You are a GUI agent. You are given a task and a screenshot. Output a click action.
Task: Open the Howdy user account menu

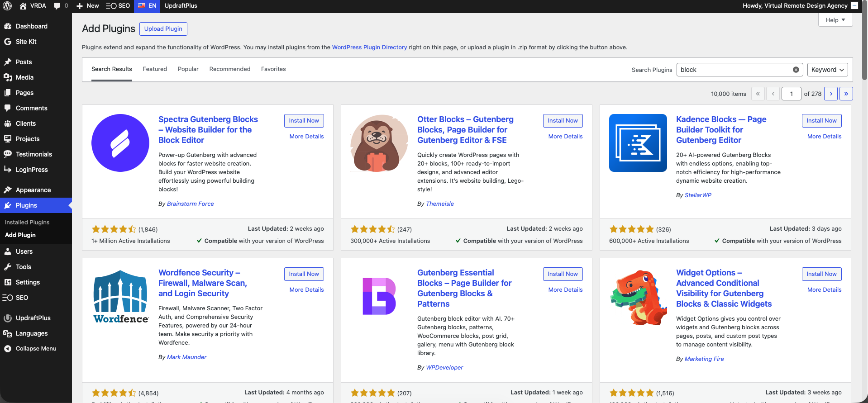coord(800,6)
